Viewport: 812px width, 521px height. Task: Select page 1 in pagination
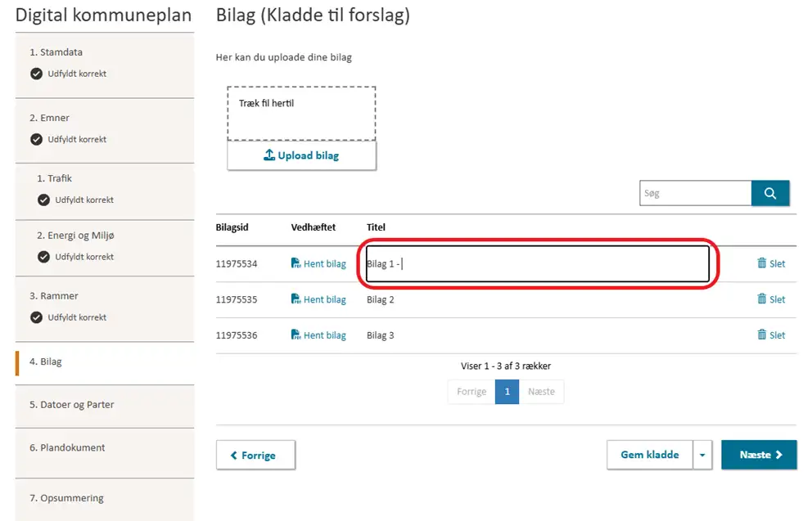point(507,392)
